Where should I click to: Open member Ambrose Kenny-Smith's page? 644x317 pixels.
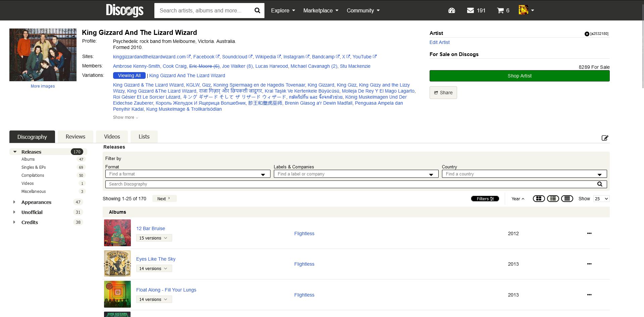pyautogui.click(x=137, y=66)
